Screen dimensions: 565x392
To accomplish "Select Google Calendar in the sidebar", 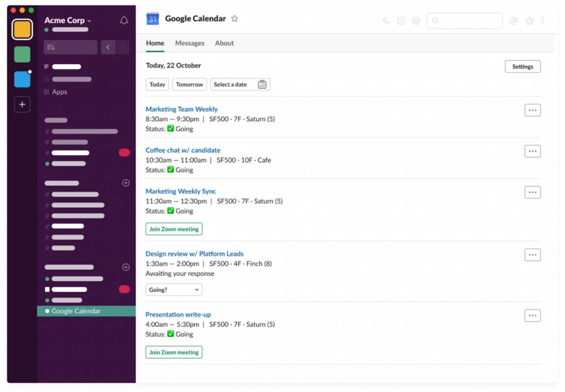I will click(86, 311).
